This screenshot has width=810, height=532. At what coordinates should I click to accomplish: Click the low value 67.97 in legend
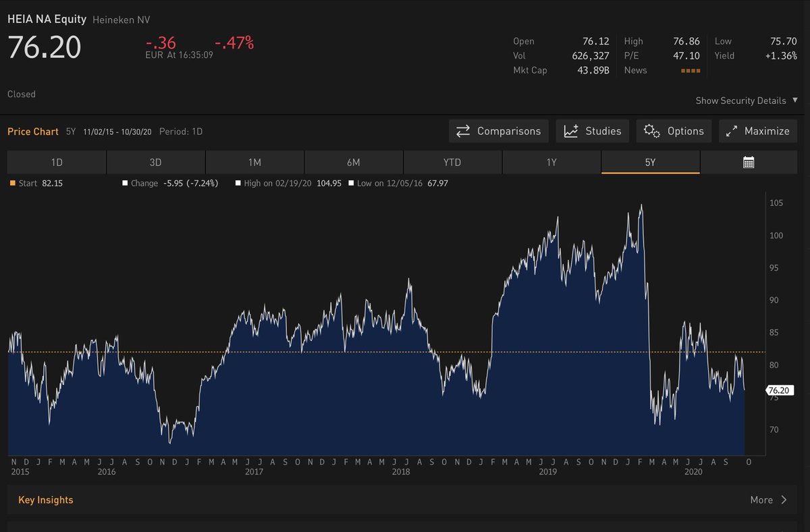click(x=439, y=183)
